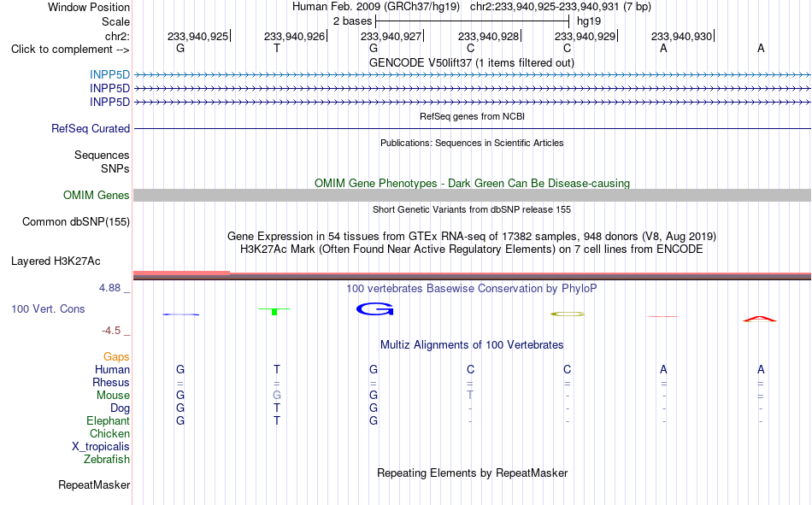Click the red A PhyloP conservation logo
Screen dimensions: 812x505
(760, 319)
